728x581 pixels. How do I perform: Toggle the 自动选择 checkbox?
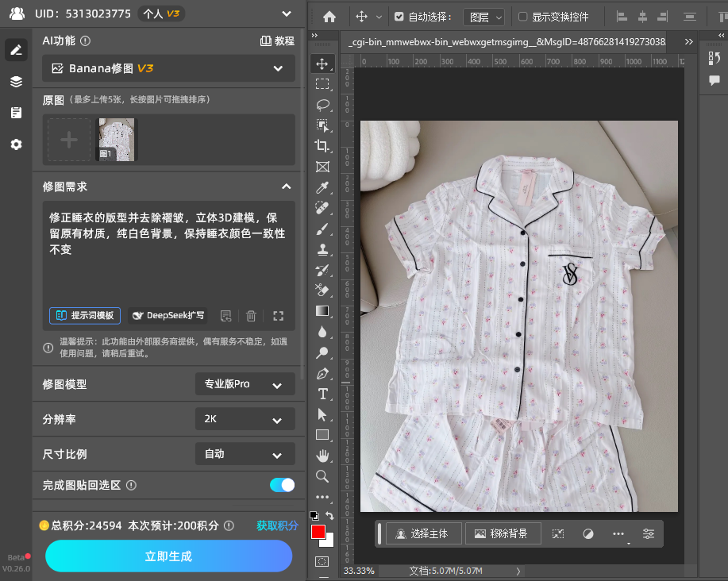pos(399,17)
